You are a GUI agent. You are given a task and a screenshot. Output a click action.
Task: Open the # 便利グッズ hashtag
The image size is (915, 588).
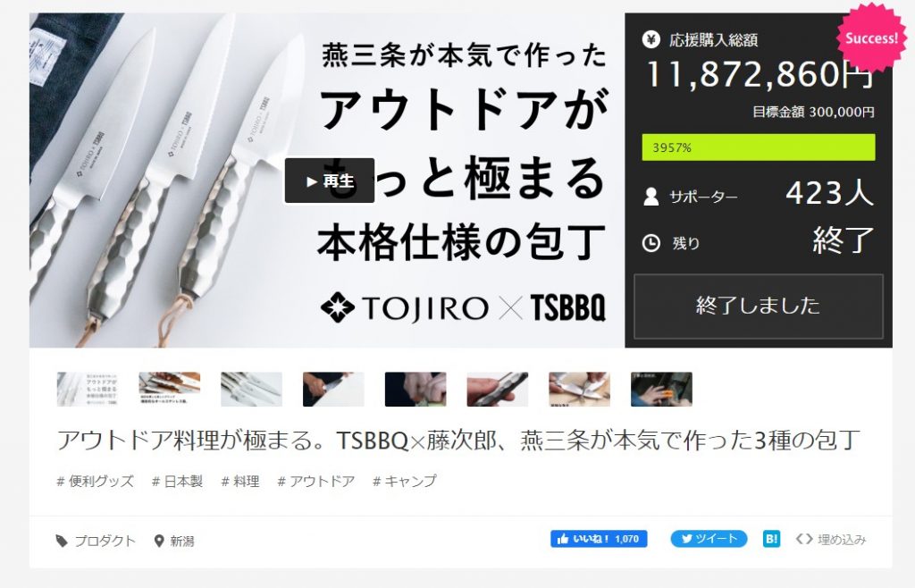95,482
